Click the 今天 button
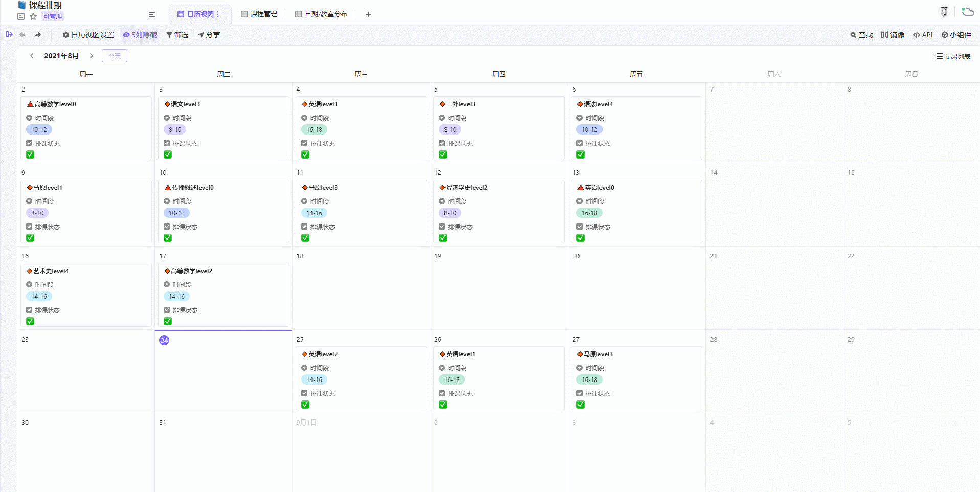 coord(115,56)
